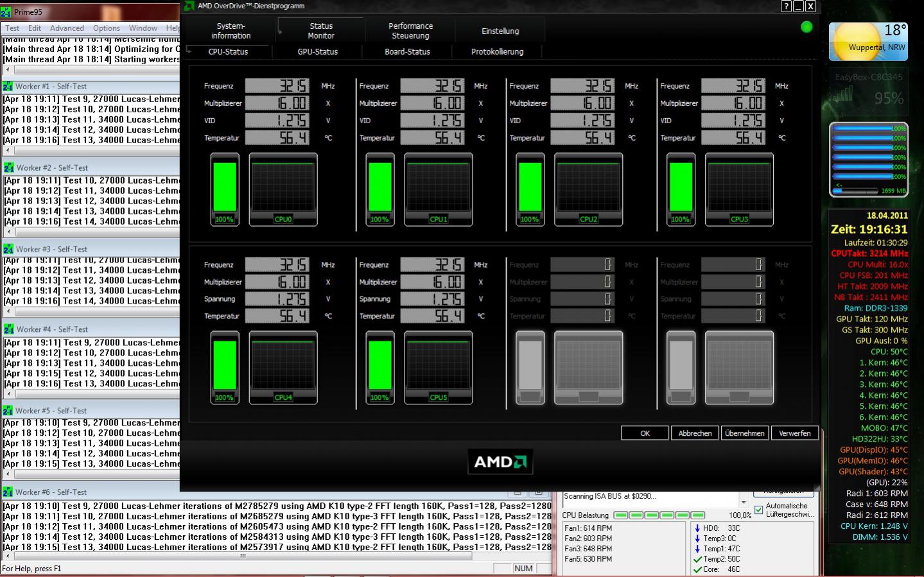924x577 pixels.
Task: Click the Worker #4 Self-Test window icon
Action: coord(8,329)
